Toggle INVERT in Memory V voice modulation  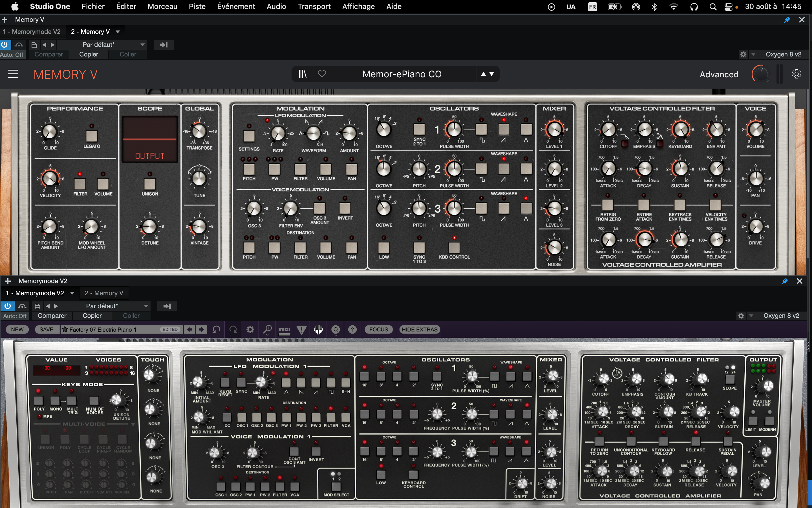point(345,208)
